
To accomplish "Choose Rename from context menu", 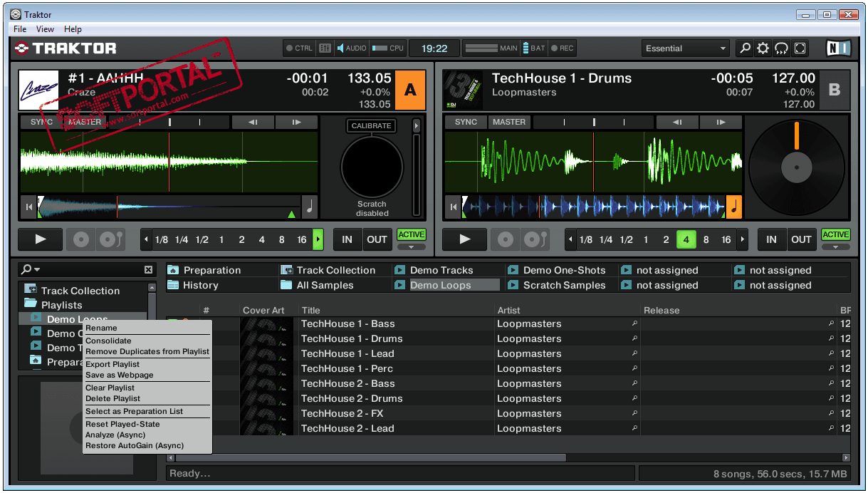I will coord(147,328).
